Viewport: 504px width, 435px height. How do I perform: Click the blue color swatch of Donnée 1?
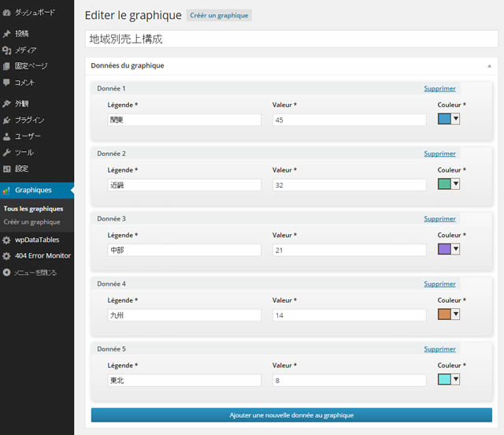444,119
